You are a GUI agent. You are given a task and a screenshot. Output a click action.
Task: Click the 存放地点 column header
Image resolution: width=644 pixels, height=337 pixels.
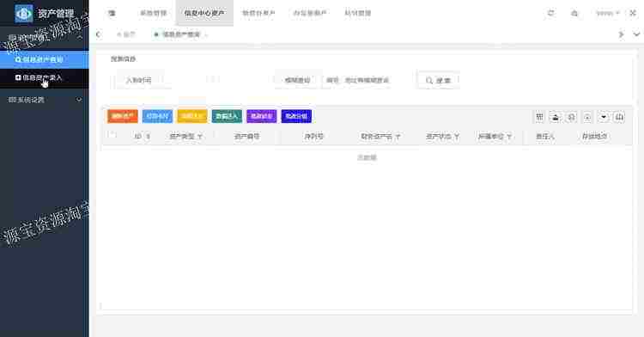595,137
